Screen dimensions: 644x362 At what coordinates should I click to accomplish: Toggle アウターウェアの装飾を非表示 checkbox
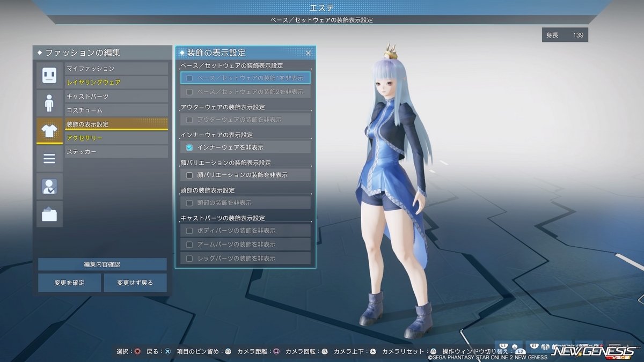click(x=189, y=120)
